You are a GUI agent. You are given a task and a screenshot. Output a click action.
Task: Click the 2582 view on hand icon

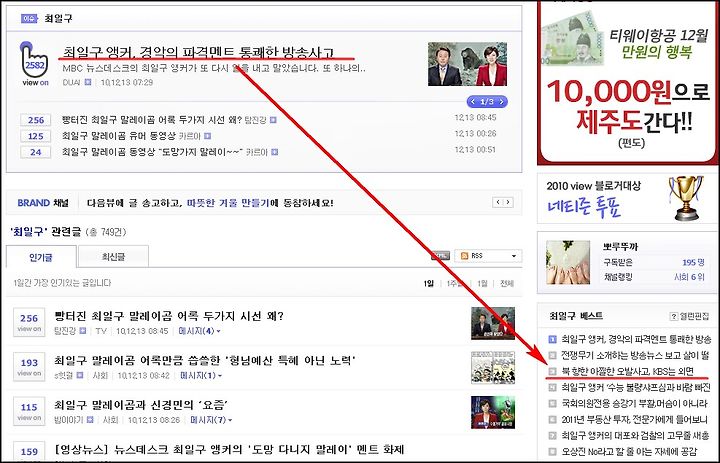pos(34,63)
